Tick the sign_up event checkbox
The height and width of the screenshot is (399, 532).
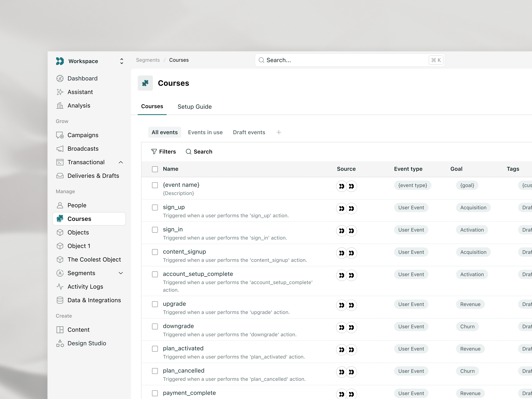click(x=155, y=208)
